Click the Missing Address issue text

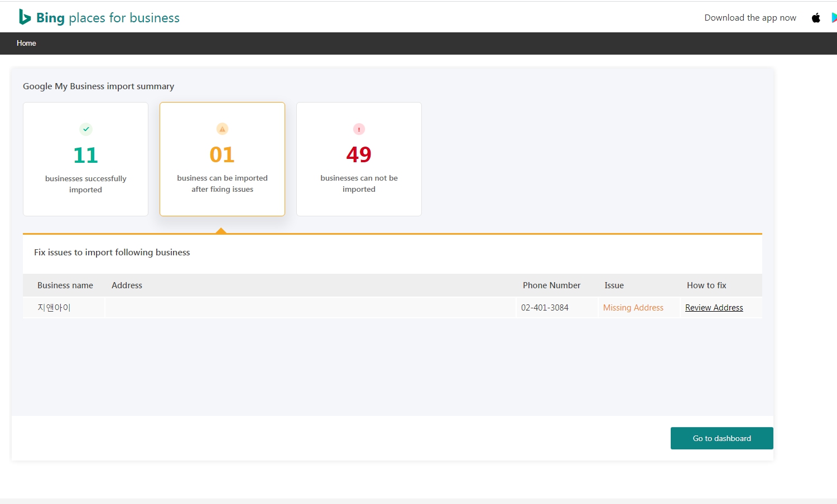[x=633, y=308]
